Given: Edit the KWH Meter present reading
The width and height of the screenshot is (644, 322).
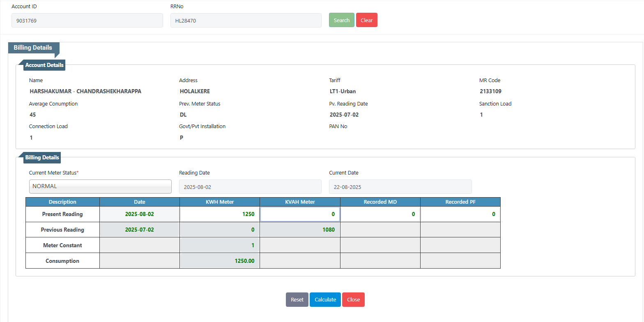Looking at the screenshot, I should tap(219, 214).
